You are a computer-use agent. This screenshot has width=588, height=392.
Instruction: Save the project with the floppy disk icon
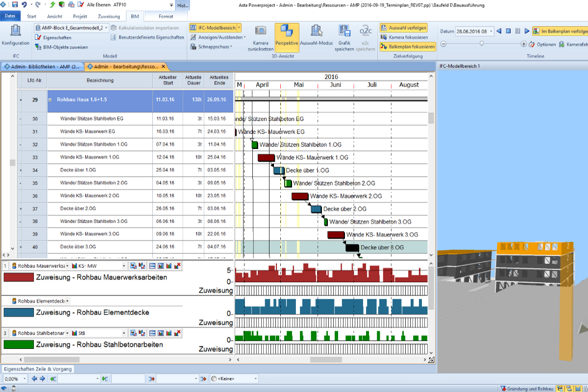point(15,5)
